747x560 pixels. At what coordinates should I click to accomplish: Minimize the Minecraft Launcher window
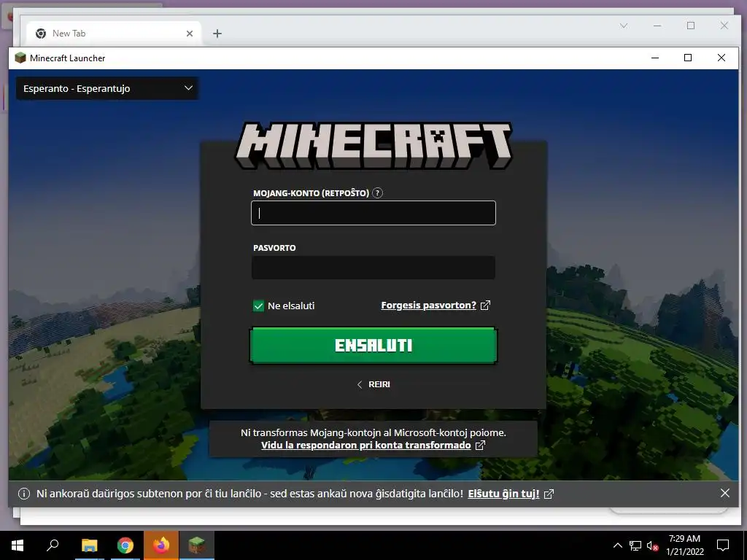(655, 58)
